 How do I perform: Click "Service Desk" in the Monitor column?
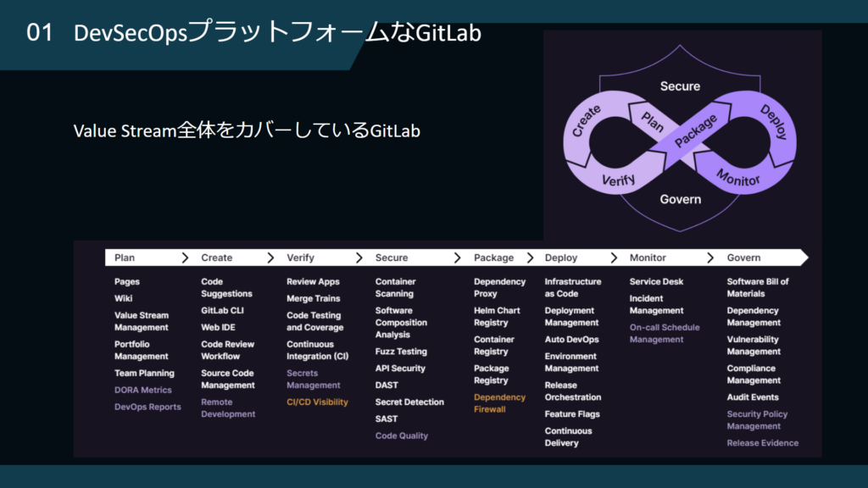click(657, 281)
